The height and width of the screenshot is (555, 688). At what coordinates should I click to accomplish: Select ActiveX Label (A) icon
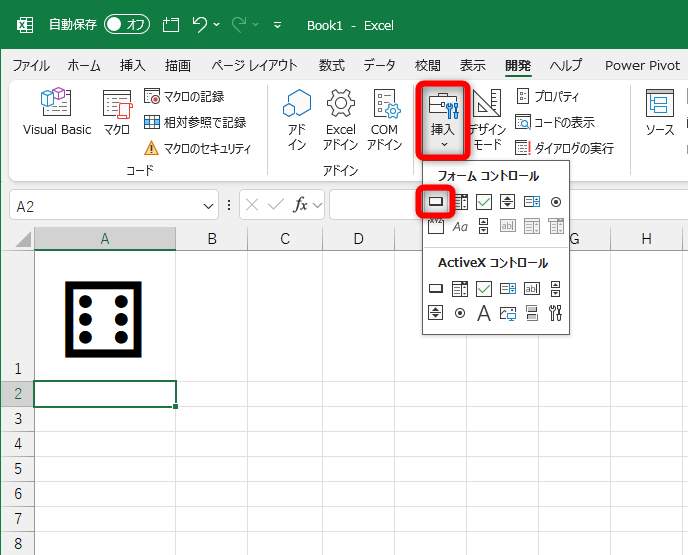point(484,313)
